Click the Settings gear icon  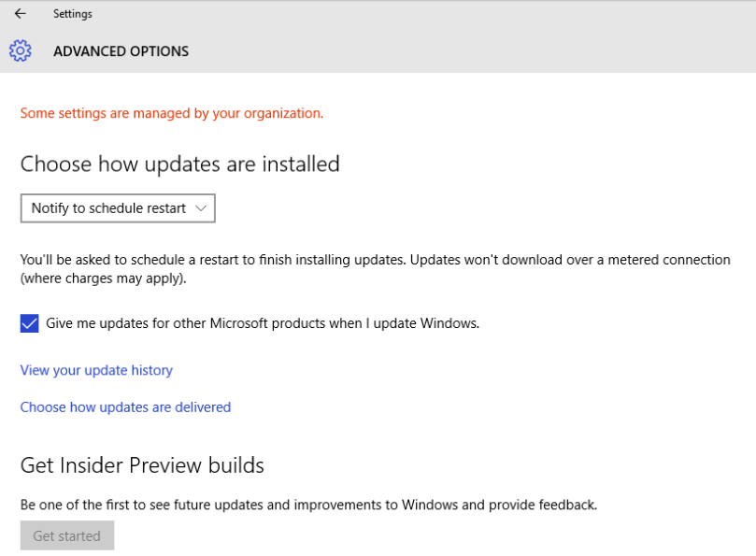click(x=21, y=51)
